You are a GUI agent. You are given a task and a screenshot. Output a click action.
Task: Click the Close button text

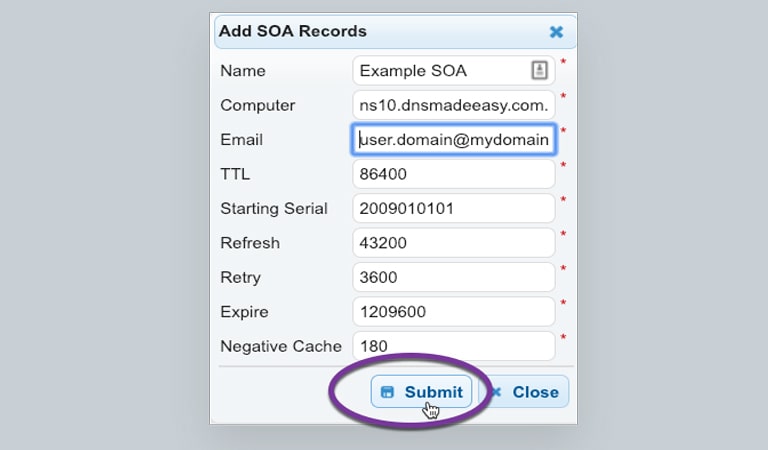[535, 392]
